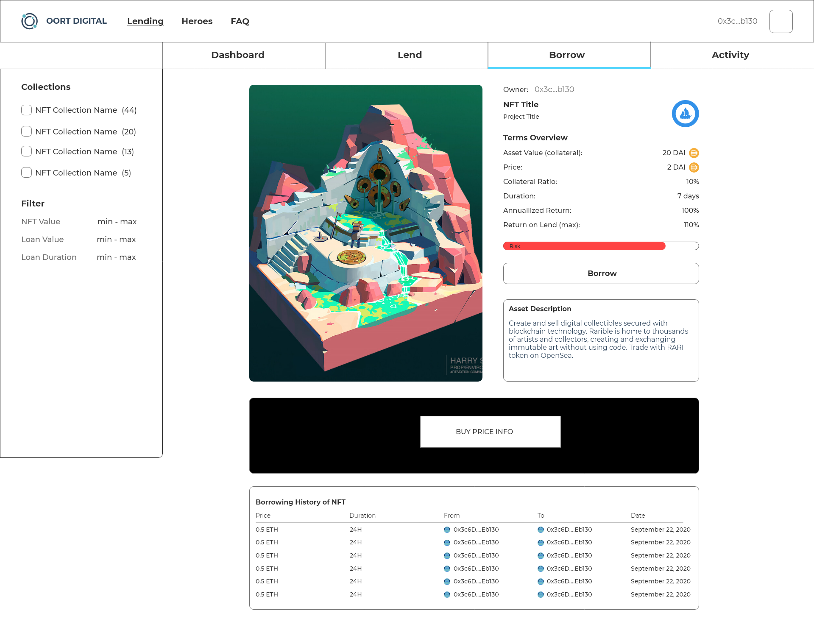
Task: Click DAI coin icon beside Asset Value
Action: [694, 153]
